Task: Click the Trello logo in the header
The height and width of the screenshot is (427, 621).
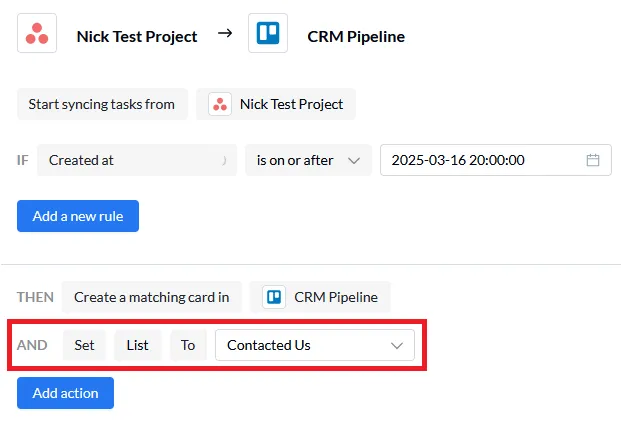Action: pyautogui.click(x=267, y=34)
